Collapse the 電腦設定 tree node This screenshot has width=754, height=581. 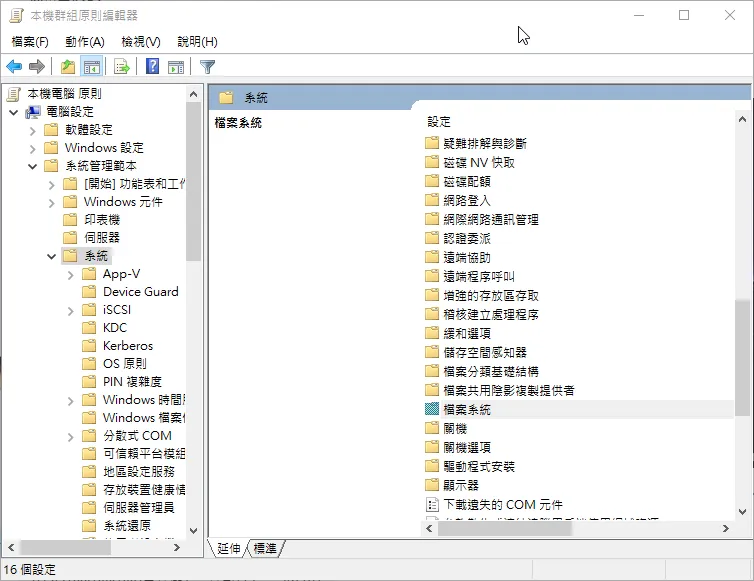click(x=13, y=113)
